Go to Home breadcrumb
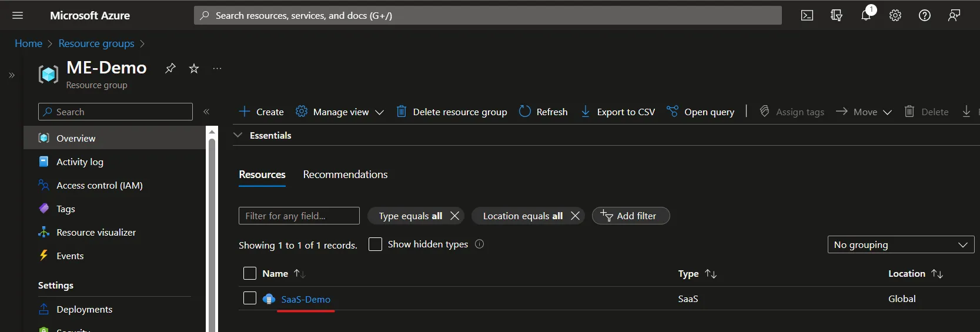The height and width of the screenshot is (332, 980). pyautogui.click(x=28, y=43)
